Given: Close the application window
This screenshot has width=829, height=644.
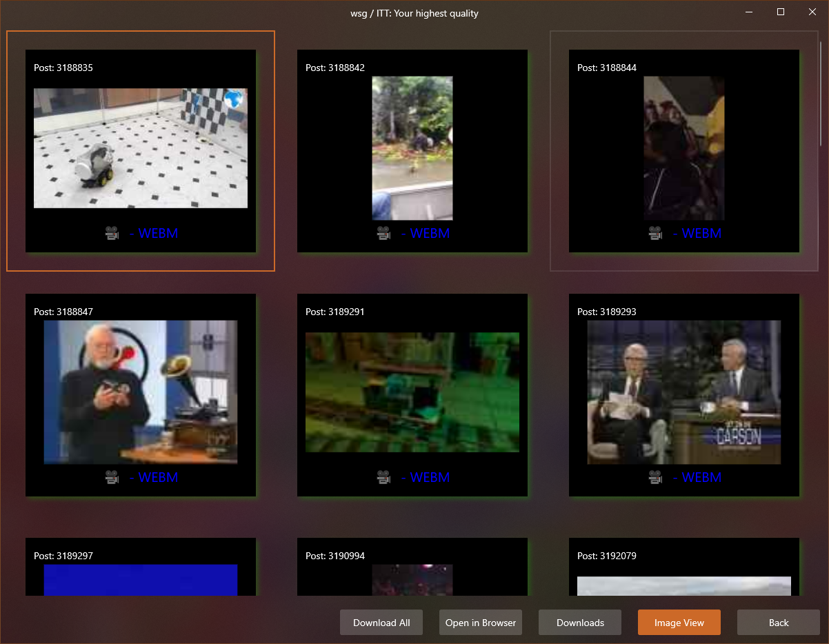Looking at the screenshot, I should click(812, 12).
